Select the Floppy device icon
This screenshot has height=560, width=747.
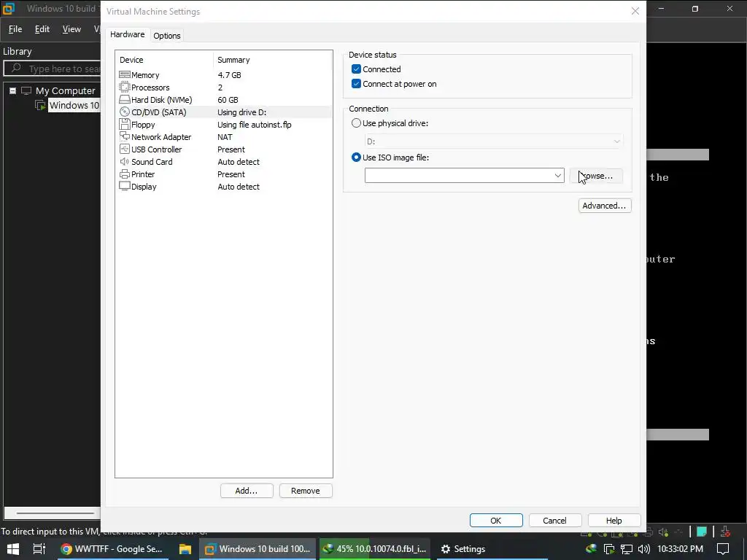(x=124, y=124)
